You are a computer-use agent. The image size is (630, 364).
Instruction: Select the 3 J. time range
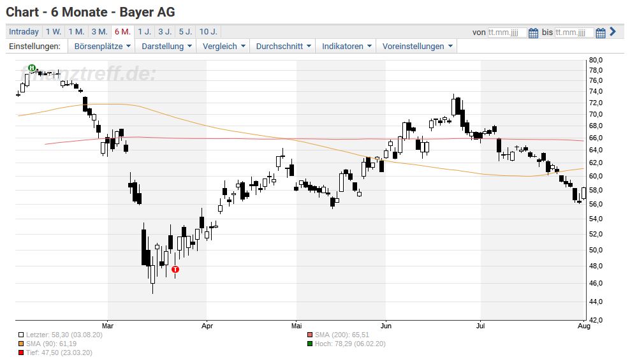coord(165,31)
